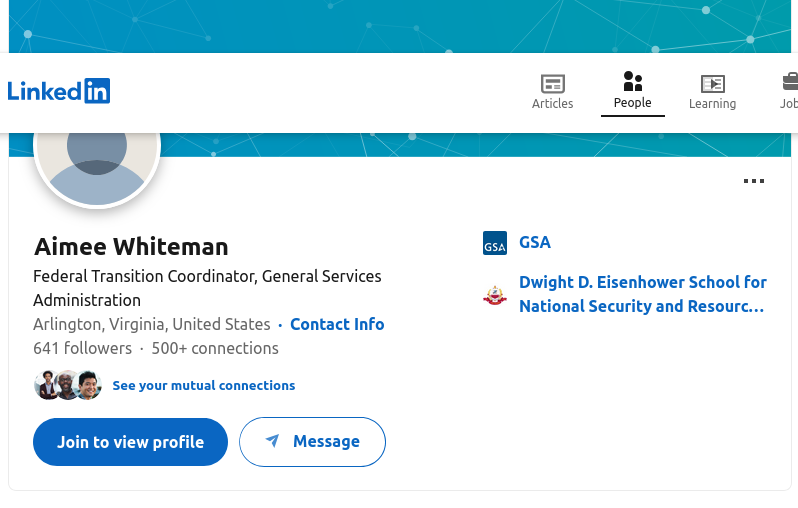Open the Jobs briefcase icon
Image resolution: width=798 pixels, height=508 pixels.
coord(790,82)
